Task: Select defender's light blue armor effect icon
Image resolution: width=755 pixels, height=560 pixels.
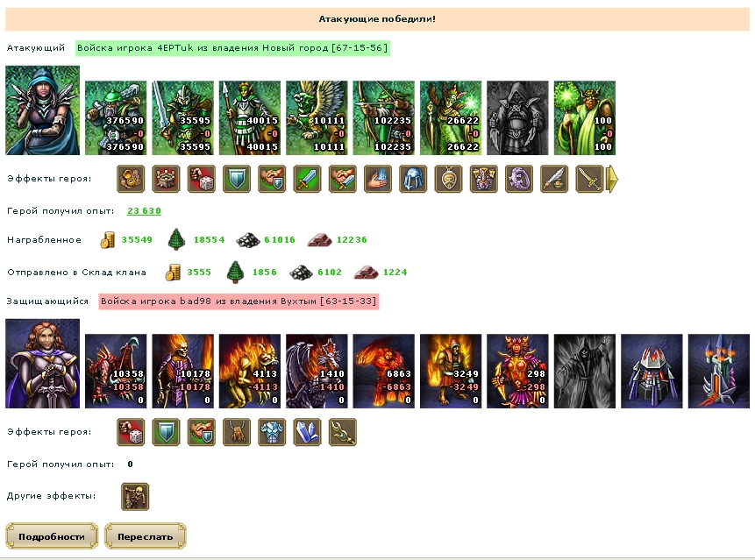Action: click(x=272, y=432)
